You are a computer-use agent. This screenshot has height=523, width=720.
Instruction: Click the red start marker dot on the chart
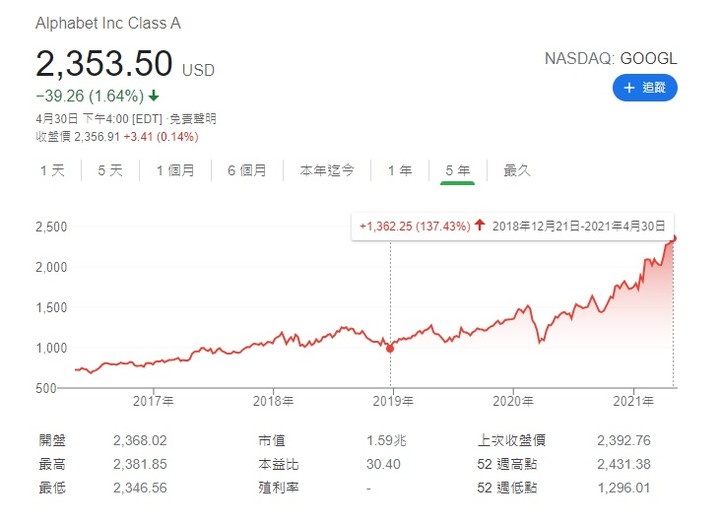(390, 349)
